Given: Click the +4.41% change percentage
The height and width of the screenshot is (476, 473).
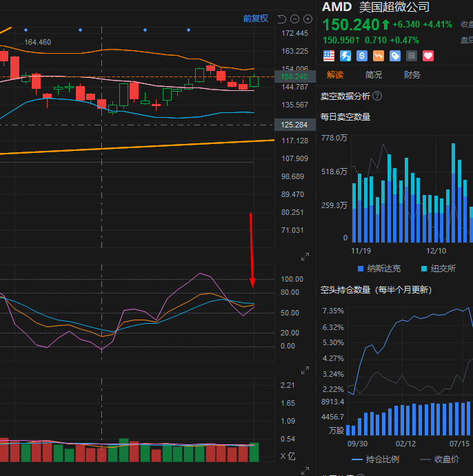Looking at the screenshot, I should coord(437,24).
